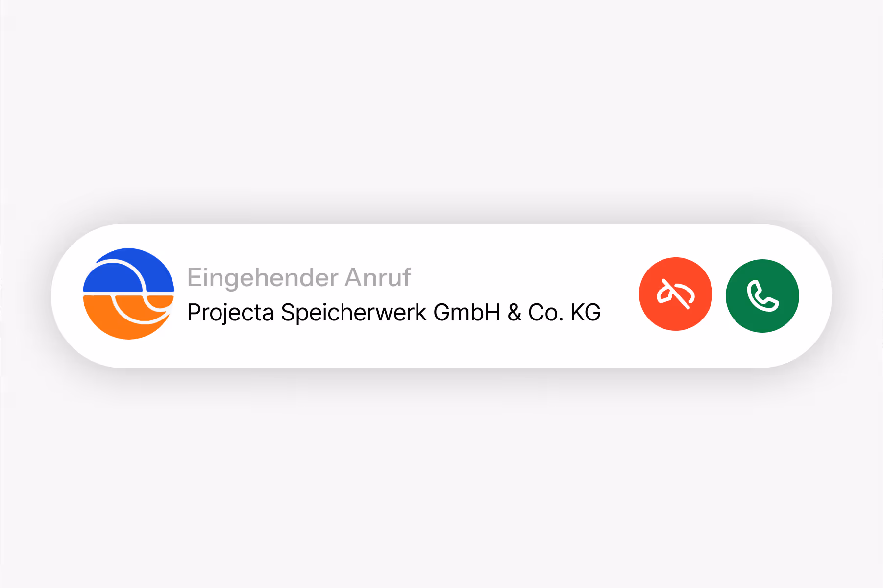Click the Projecta Speicherwerk caller logo
883x588 pixels.
128,294
